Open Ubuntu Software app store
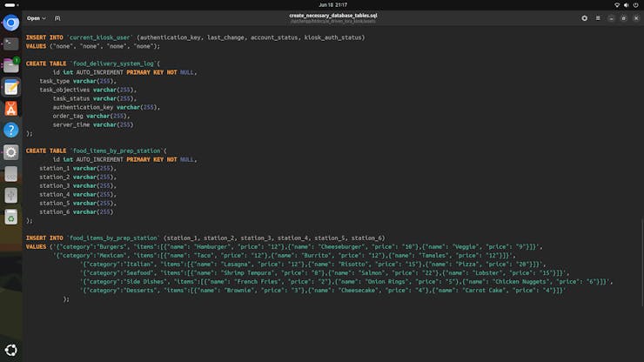644x362 pixels. point(10,109)
